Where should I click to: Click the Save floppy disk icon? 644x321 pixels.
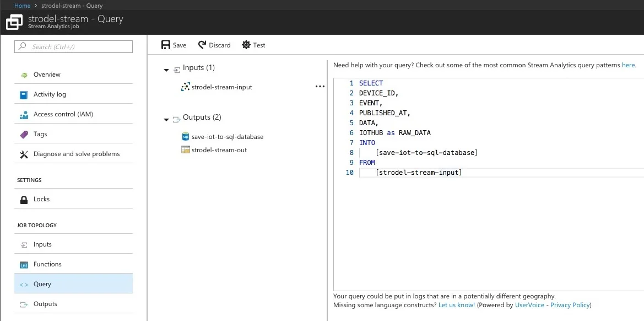(165, 45)
